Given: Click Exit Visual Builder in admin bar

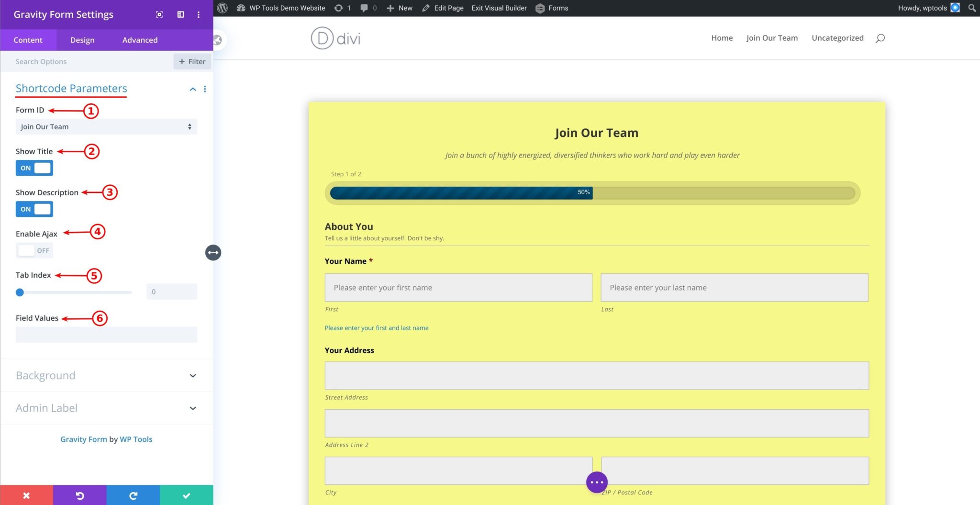Looking at the screenshot, I should coord(499,8).
